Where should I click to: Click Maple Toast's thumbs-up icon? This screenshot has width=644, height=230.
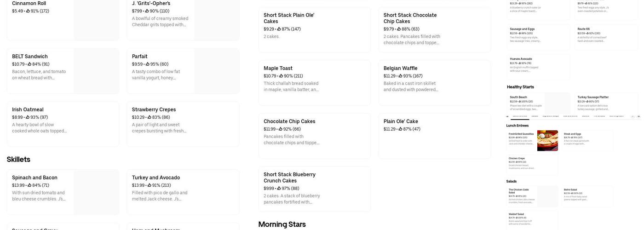pyautogui.click(x=281, y=76)
